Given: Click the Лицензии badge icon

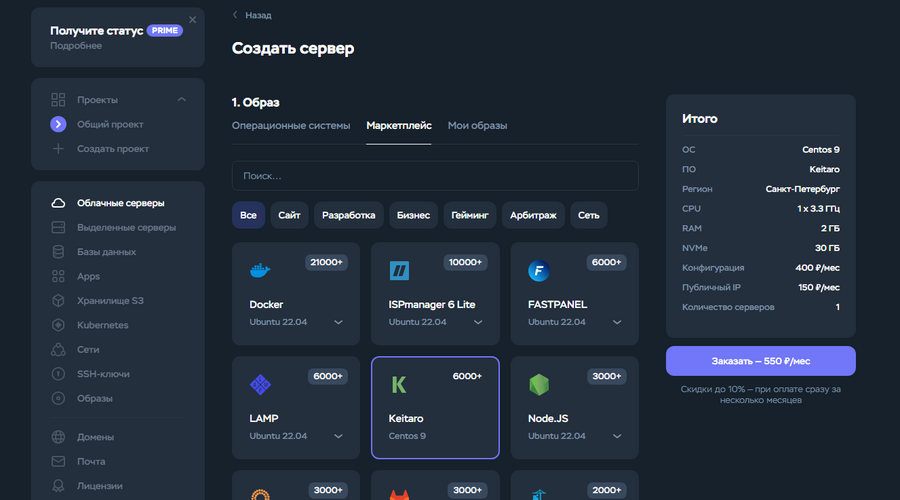Looking at the screenshot, I should pyautogui.click(x=58, y=486).
